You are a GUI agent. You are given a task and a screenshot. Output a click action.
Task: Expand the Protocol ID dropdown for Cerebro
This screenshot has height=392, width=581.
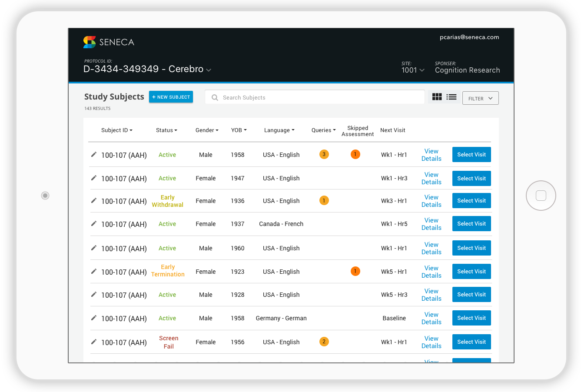tap(209, 70)
